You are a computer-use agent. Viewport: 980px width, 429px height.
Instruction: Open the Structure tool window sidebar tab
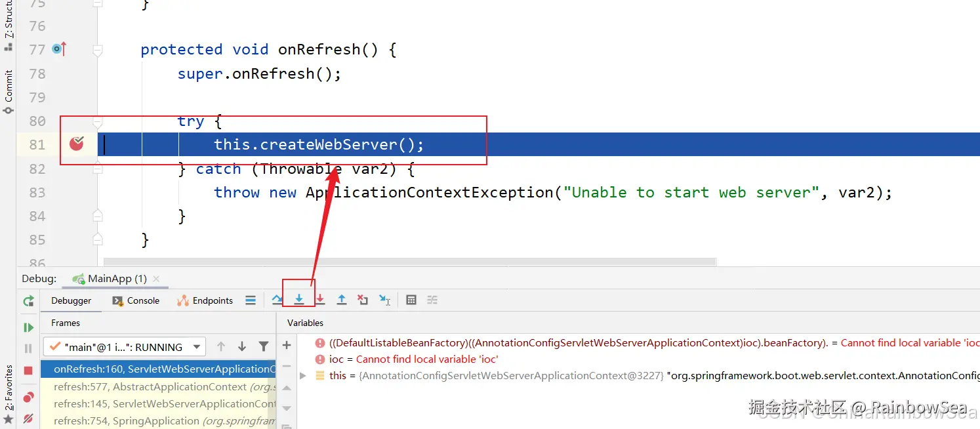[8, 26]
